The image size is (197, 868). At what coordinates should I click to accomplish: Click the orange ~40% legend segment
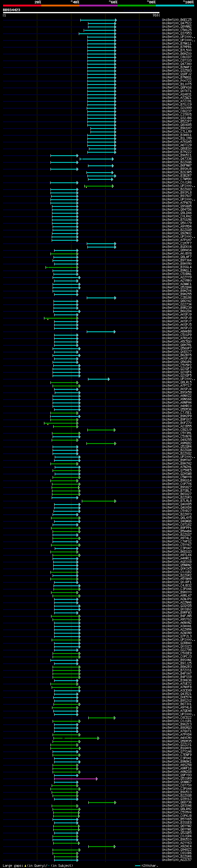(x=60, y=6)
